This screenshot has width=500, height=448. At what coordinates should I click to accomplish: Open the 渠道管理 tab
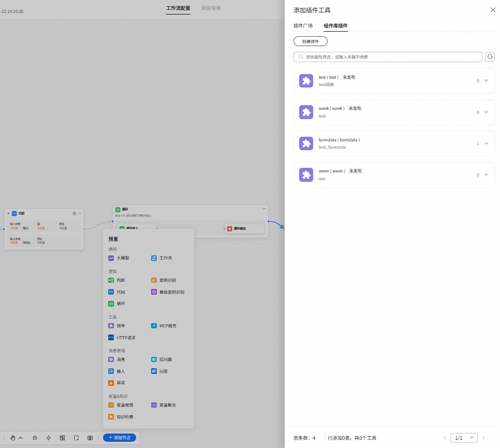tap(211, 8)
